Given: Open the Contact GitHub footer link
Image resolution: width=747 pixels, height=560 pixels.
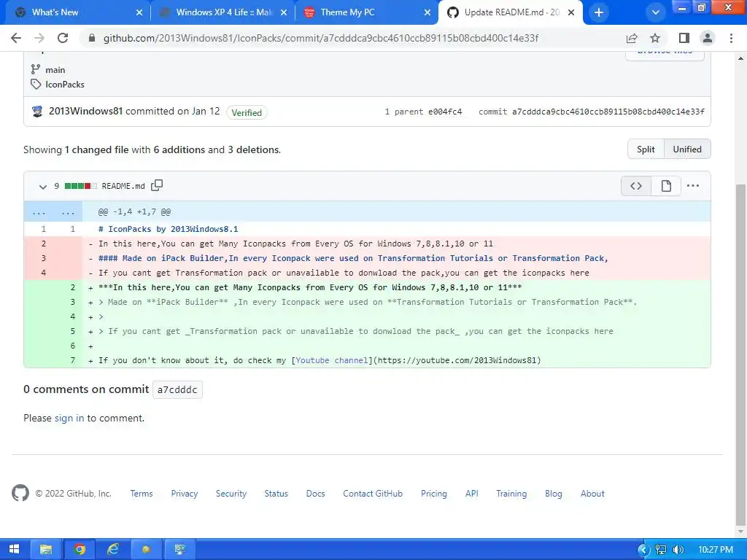Looking at the screenshot, I should tap(373, 494).
